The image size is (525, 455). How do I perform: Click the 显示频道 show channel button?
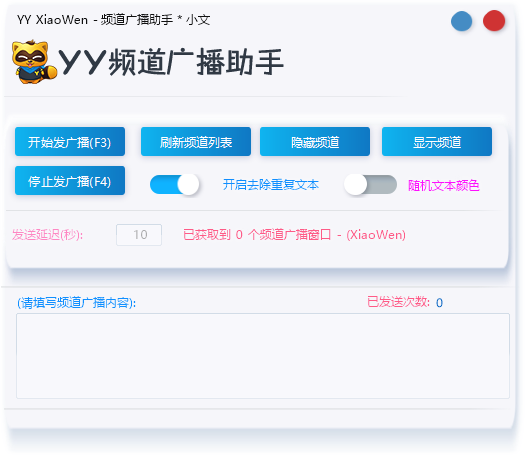[x=437, y=142]
